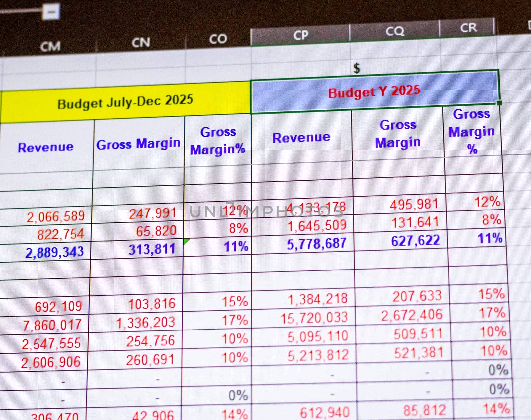
Task: Click cell with value 2,672,406
Action: click(403, 315)
